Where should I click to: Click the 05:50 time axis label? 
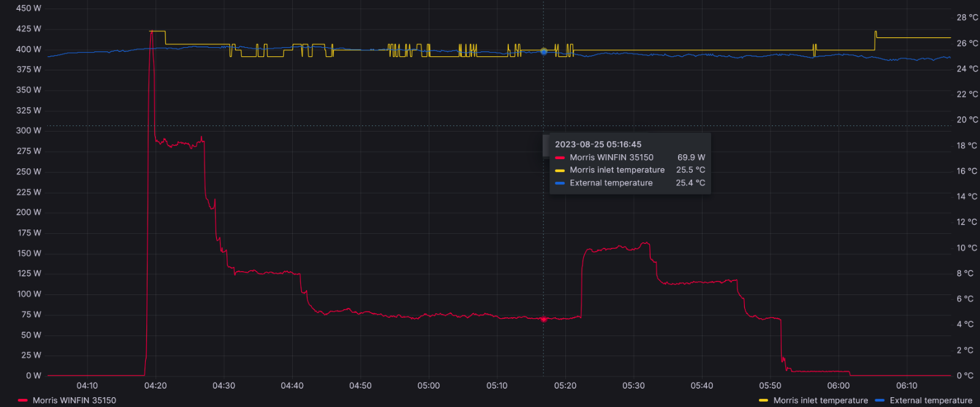click(x=770, y=386)
